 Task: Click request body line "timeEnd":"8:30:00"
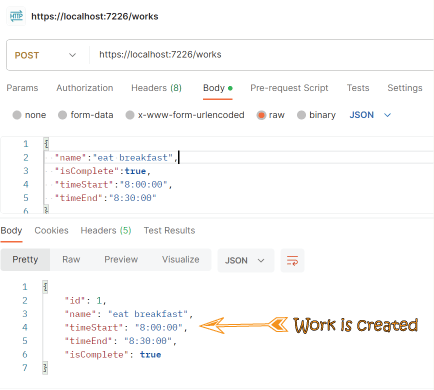click(105, 198)
